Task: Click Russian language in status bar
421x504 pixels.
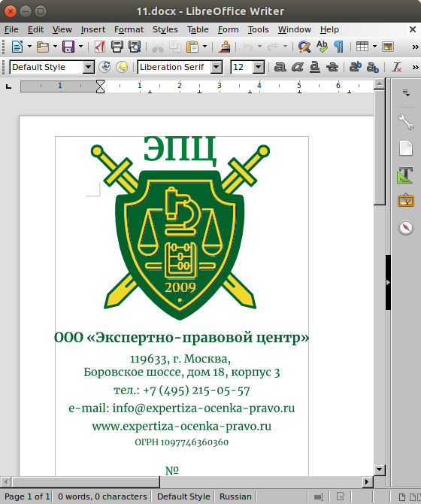Action: click(235, 496)
